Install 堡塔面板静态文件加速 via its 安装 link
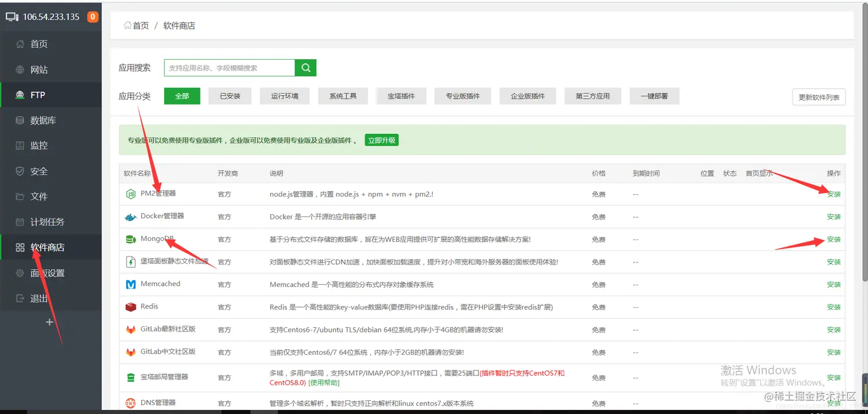The image size is (868, 414). tap(834, 262)
